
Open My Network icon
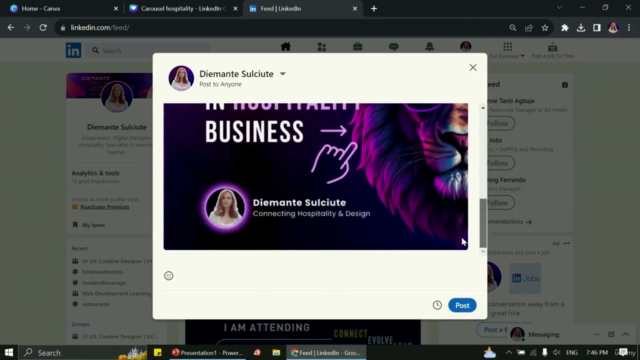coord(322,47)
